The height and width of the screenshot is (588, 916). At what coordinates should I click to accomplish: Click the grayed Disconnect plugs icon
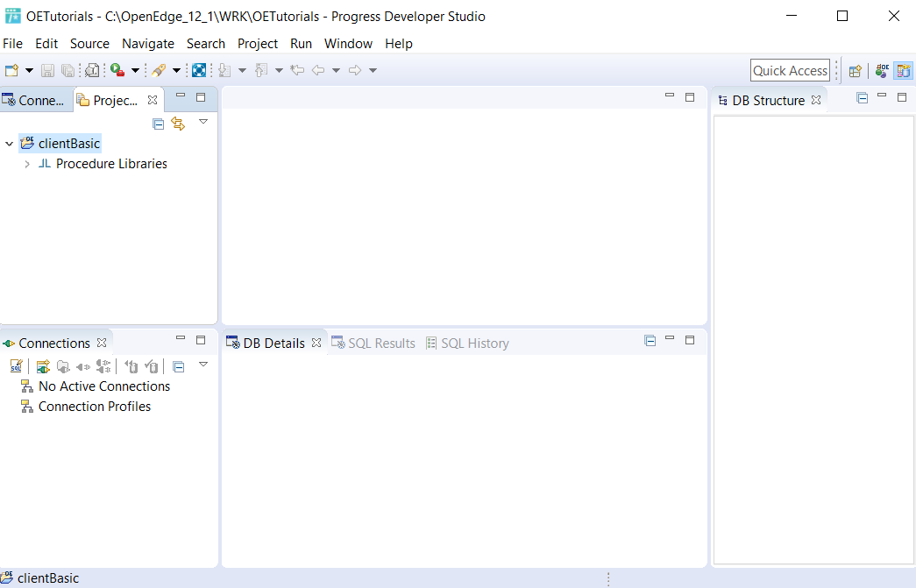point(103,366)
